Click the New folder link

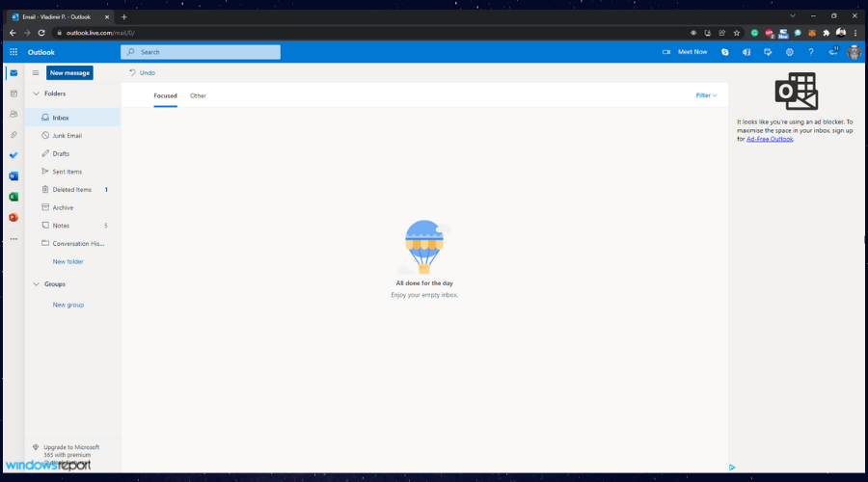tap(68, 261)
